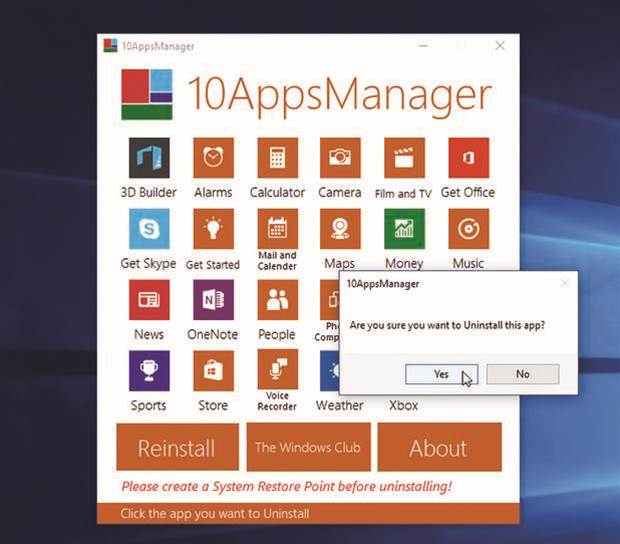The width and height of the screenshot is (620, 544).
Task: Confirm uninstall with the Yes button
Action: pos(442,374)
